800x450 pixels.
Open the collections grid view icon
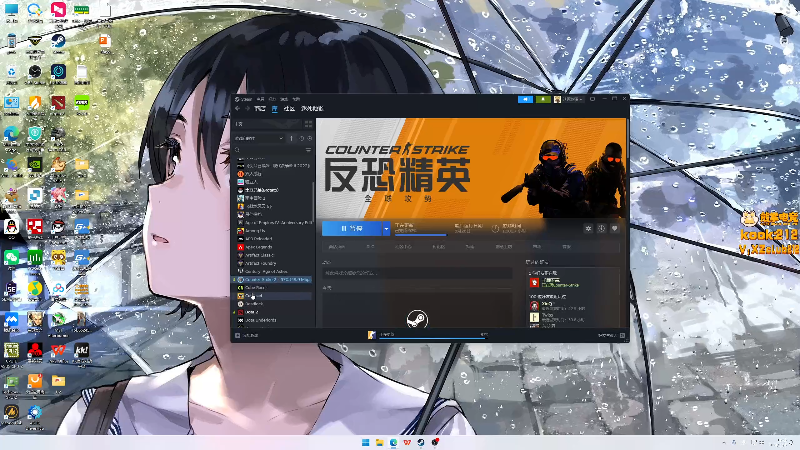pyautogui.click(x=308, y=124)
